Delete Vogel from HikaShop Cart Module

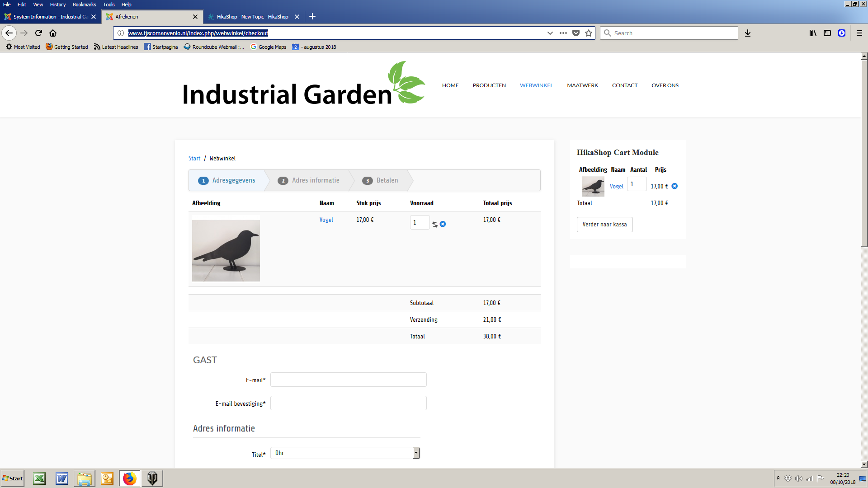tap(675, 186)
